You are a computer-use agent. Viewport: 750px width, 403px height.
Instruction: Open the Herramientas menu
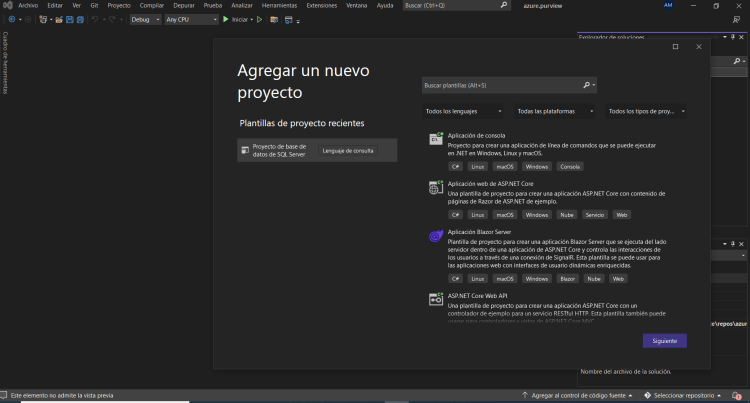click(280, 5)
